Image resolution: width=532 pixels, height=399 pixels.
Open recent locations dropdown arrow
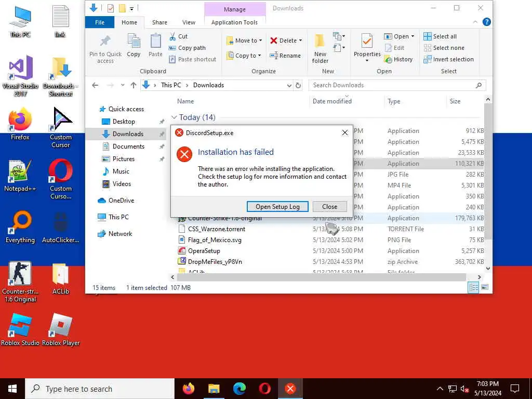tap(123, 85)
